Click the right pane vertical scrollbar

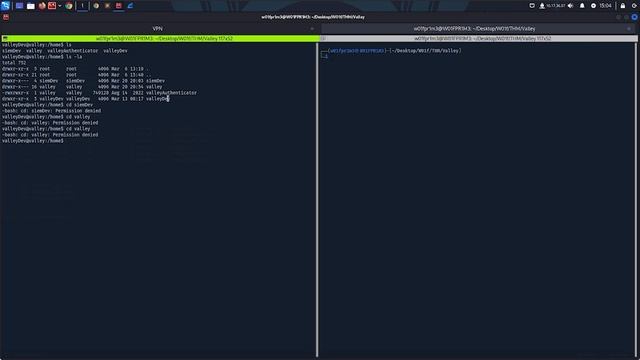(636, 199)
